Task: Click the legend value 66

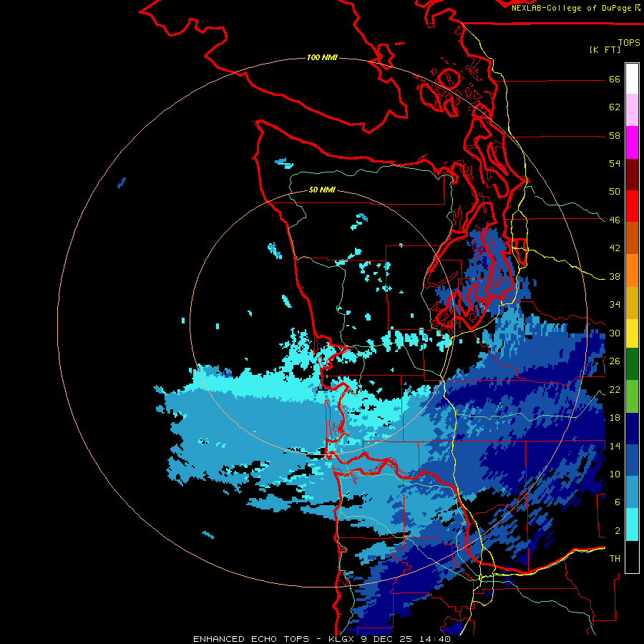Action: 615,79
